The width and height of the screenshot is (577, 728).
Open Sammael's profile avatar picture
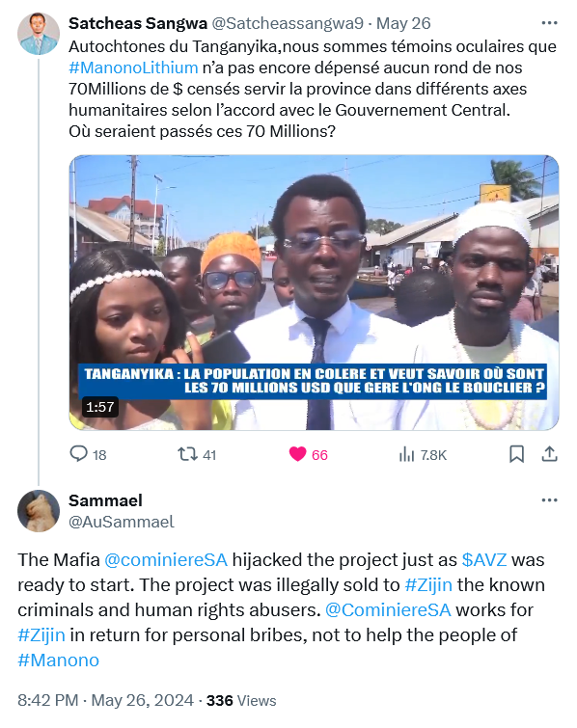(x=39, y=511)
